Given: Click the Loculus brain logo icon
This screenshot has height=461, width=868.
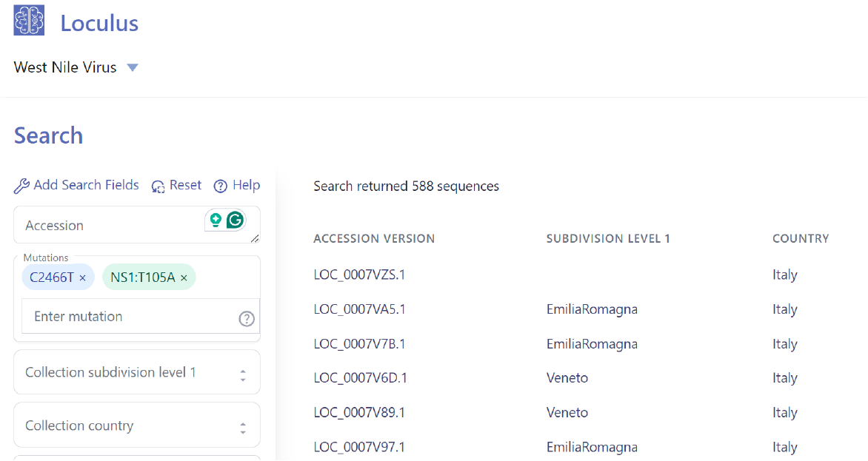Looking at the screenshot, I should (x=29, y=21).
